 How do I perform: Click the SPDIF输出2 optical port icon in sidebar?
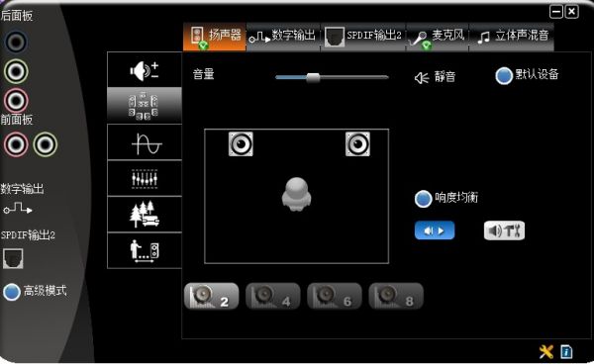pyautogui.click(x=13, y=258)
